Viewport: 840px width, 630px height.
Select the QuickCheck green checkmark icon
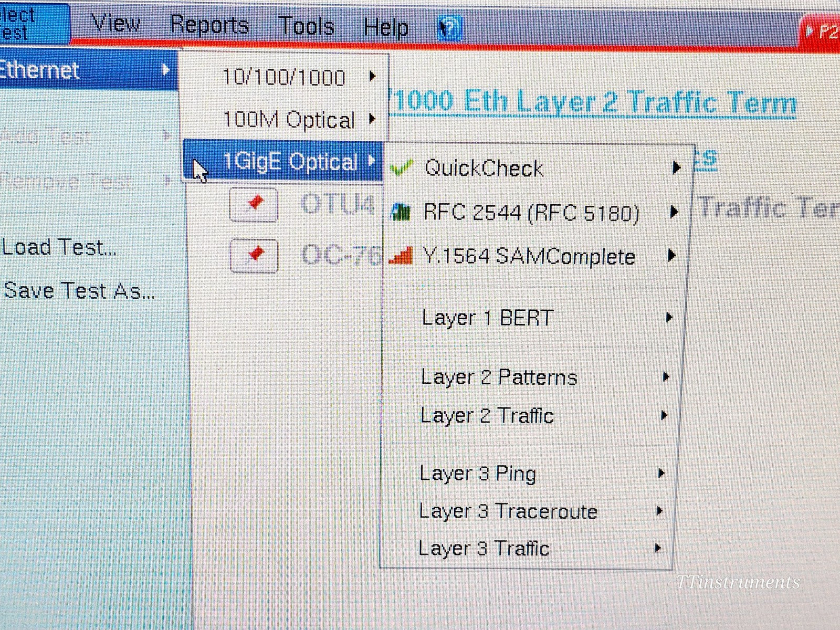click(x=402, y=167)
